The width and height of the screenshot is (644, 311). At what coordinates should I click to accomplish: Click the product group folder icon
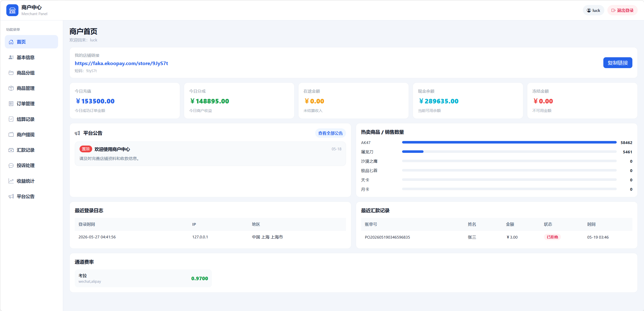[x=11, y=73]
